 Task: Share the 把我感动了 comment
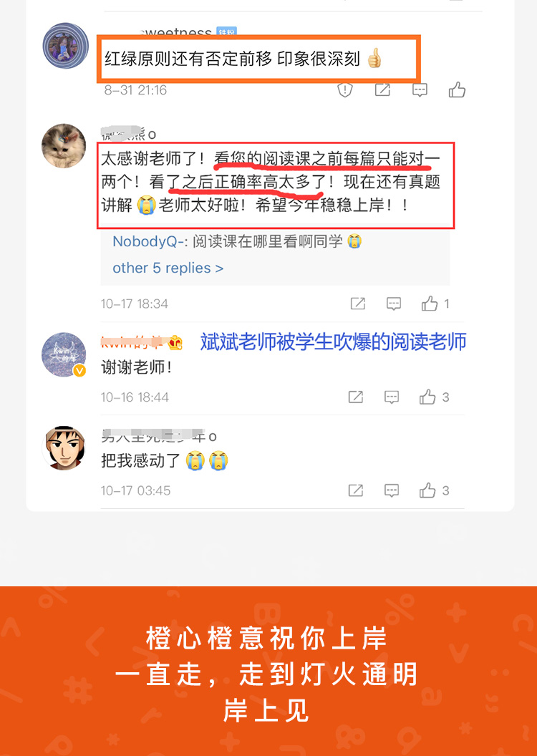pyautogui.click(x=356, y=490)
